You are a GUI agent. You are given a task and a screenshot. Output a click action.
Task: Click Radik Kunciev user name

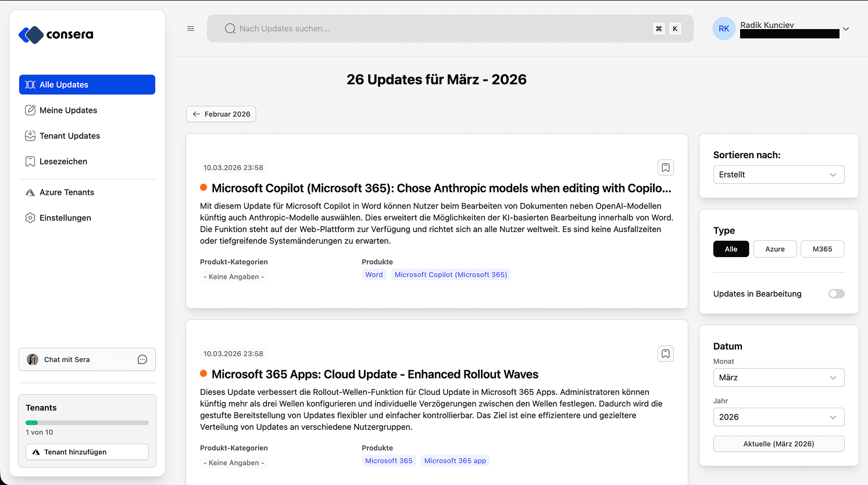pyautogui.click(x=767, y=25)
